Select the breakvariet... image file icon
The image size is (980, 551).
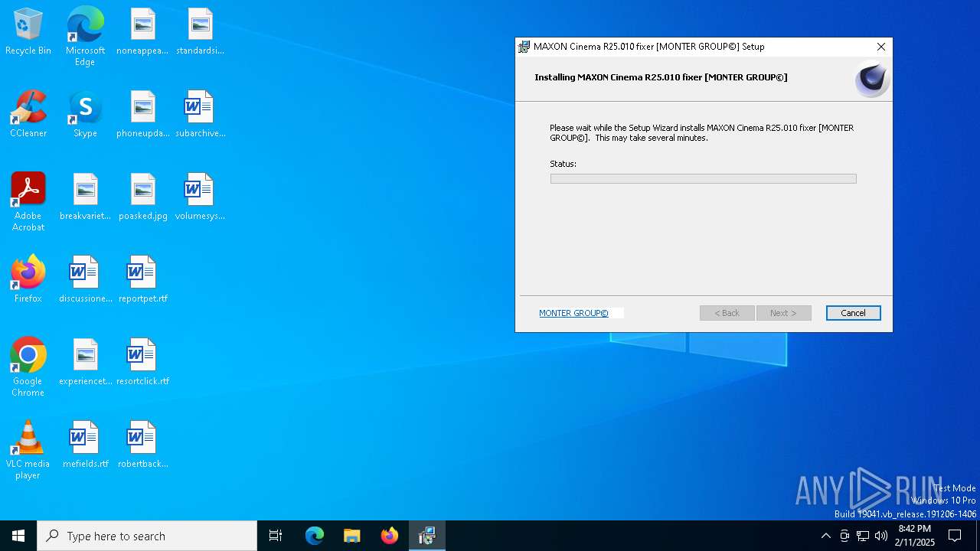click(x=85, y=197)
